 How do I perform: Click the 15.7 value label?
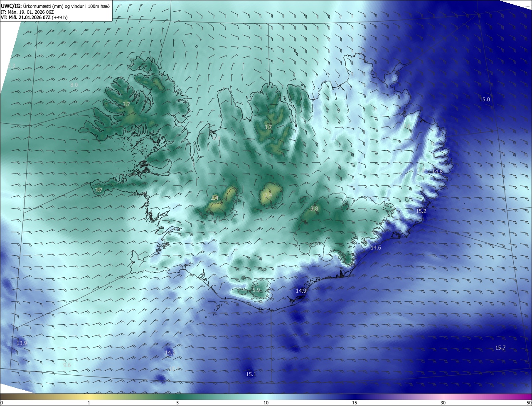coord(500,348)
